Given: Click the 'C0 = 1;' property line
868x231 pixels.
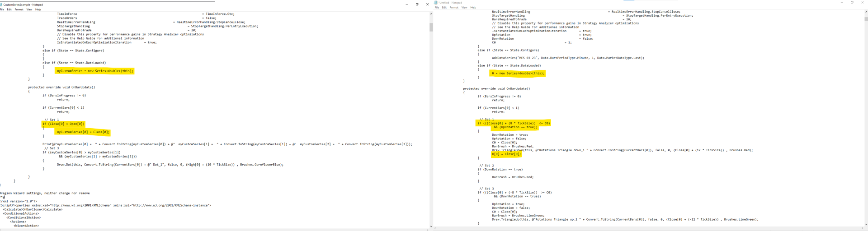Looking at the screenshot, I should coord(532,42).
